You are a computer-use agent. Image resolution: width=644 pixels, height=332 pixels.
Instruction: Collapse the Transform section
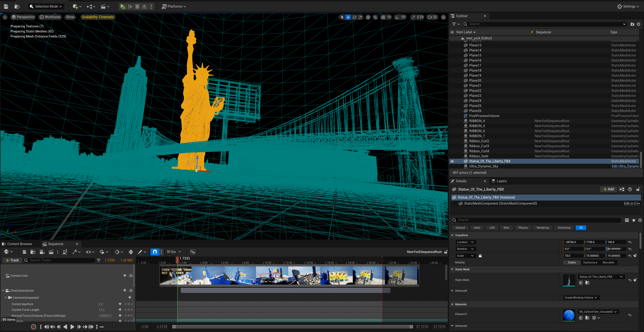(452, 235)
